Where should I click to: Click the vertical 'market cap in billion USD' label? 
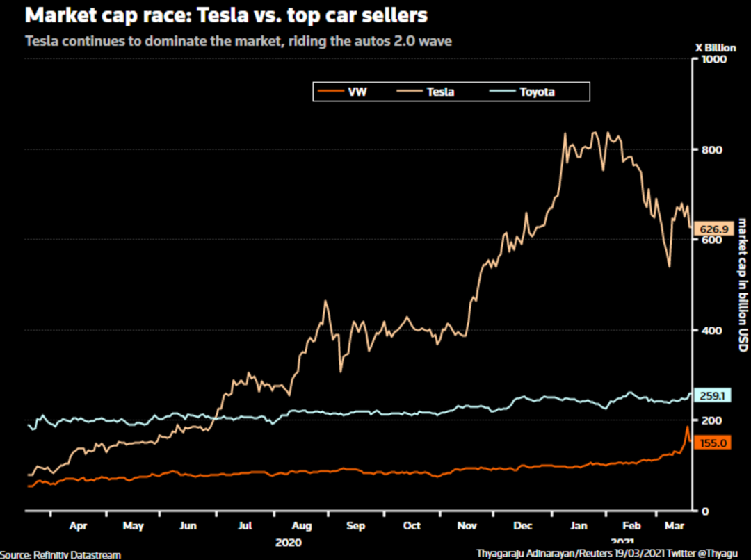coord(743,285)
